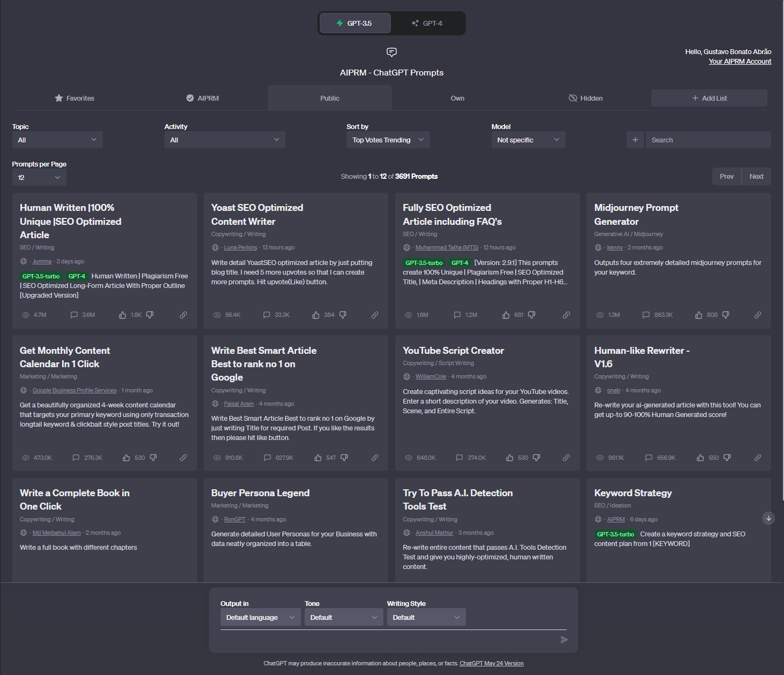Screen dimensions: 784x675
Task: Downvote Yoast SEO Optimized Content Writer
Action: (343, 315)
